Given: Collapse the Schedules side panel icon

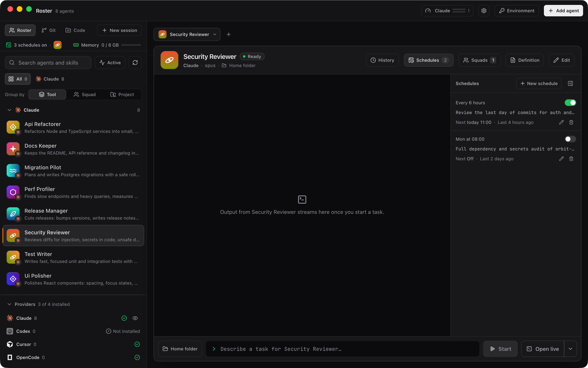Looking at the screenshot, I should coord(570,83).
